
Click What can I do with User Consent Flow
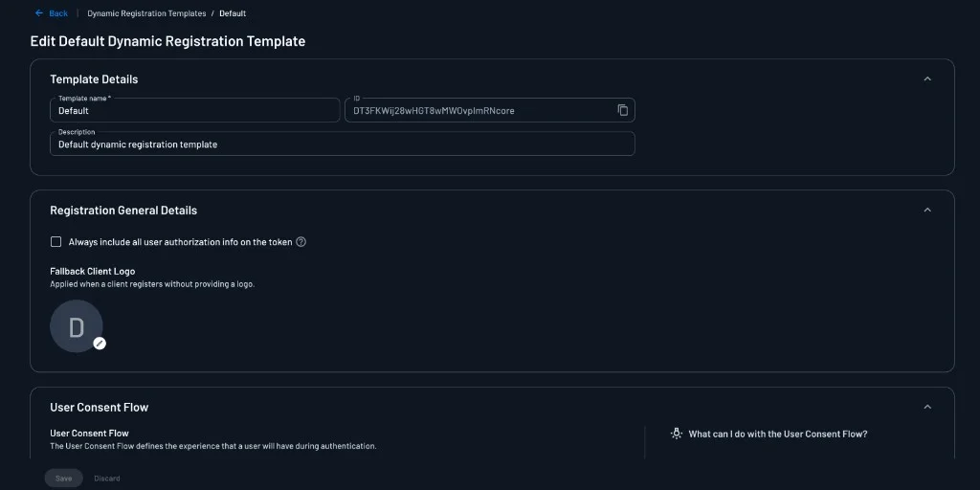click(x=778, y=434)
